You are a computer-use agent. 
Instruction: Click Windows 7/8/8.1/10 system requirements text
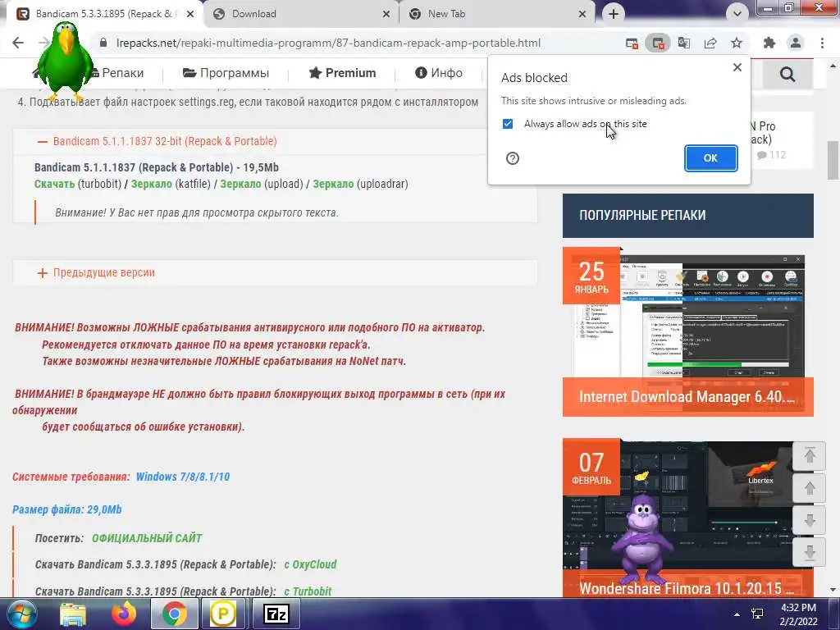(x=183, y=477)
